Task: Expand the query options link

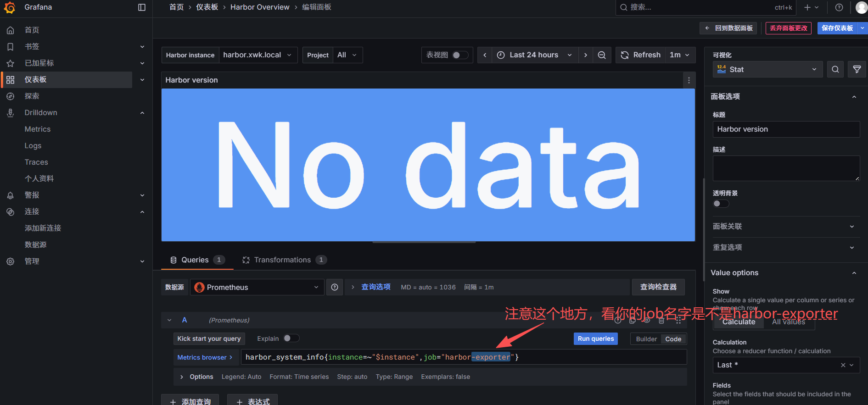Action: tap(375, 287)
